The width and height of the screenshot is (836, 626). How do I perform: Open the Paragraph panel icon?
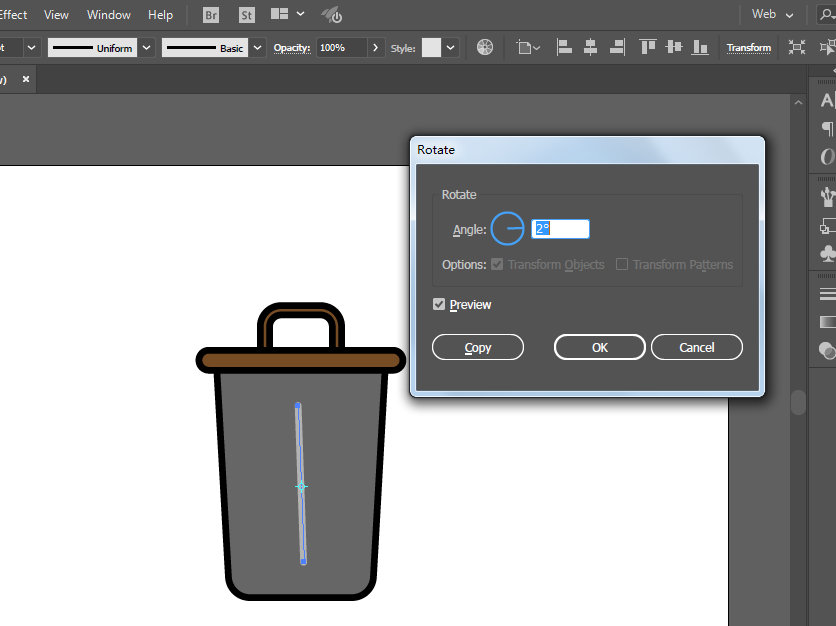click(x=827, y=128)
